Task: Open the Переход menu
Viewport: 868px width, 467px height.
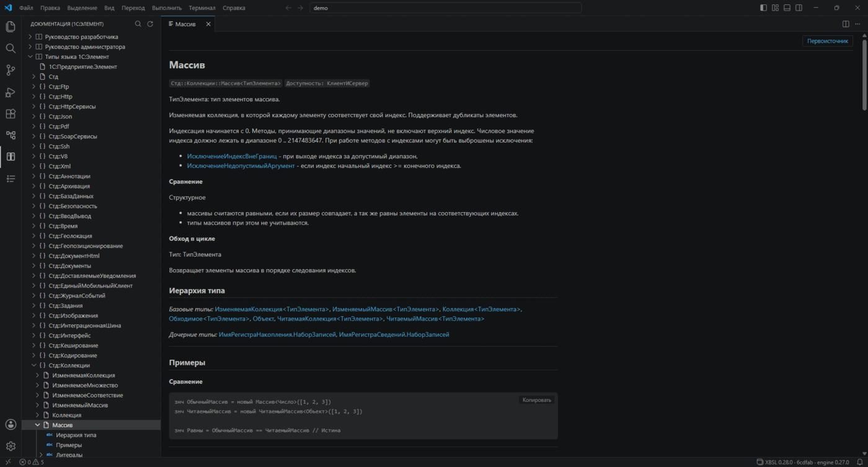Action: tap(133, 8)
